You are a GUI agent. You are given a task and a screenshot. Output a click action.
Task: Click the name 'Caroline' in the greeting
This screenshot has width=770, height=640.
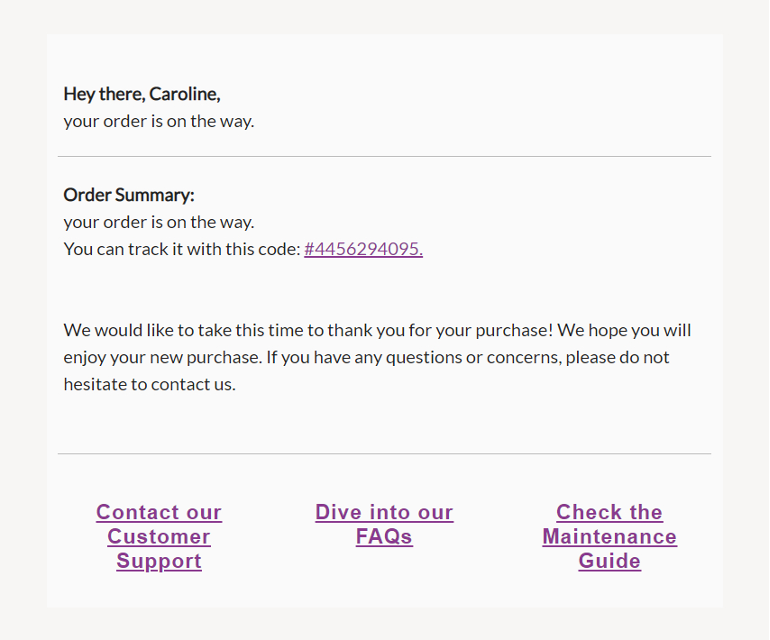click(184, 94)
